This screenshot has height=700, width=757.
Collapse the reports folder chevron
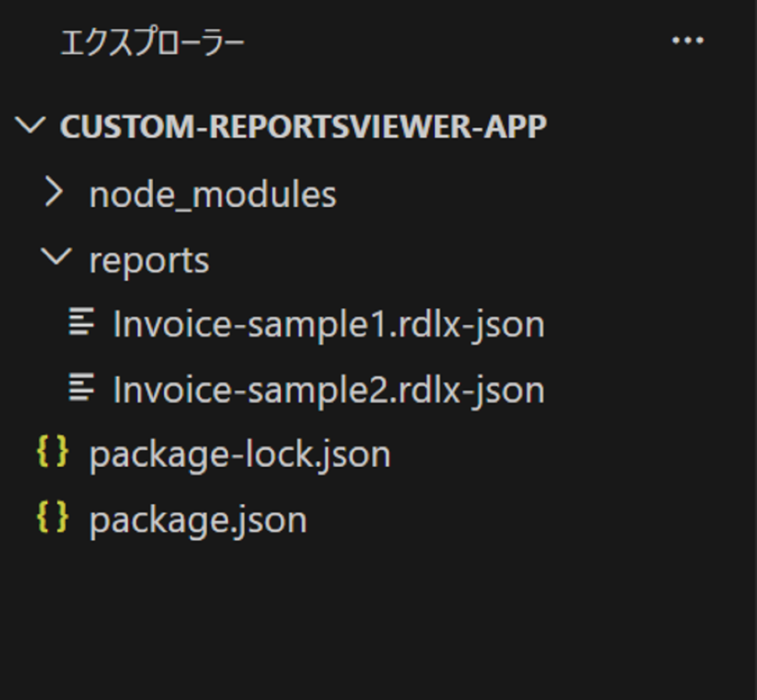56,259
